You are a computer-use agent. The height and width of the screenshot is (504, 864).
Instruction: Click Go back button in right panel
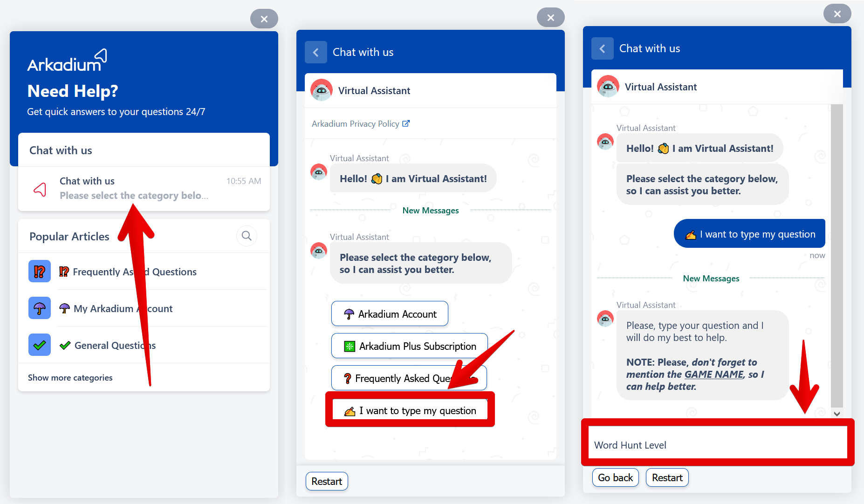(x=615, y=477)
